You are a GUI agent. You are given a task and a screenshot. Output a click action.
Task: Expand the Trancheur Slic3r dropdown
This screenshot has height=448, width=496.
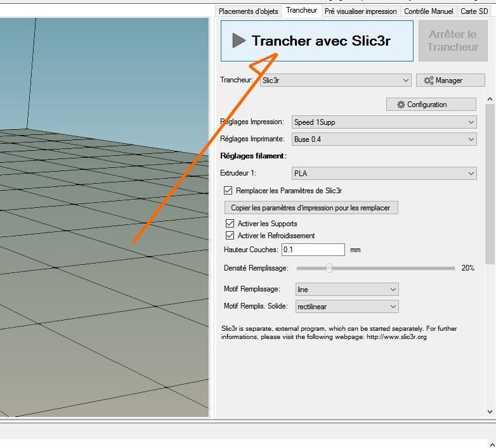click(336, 80)
